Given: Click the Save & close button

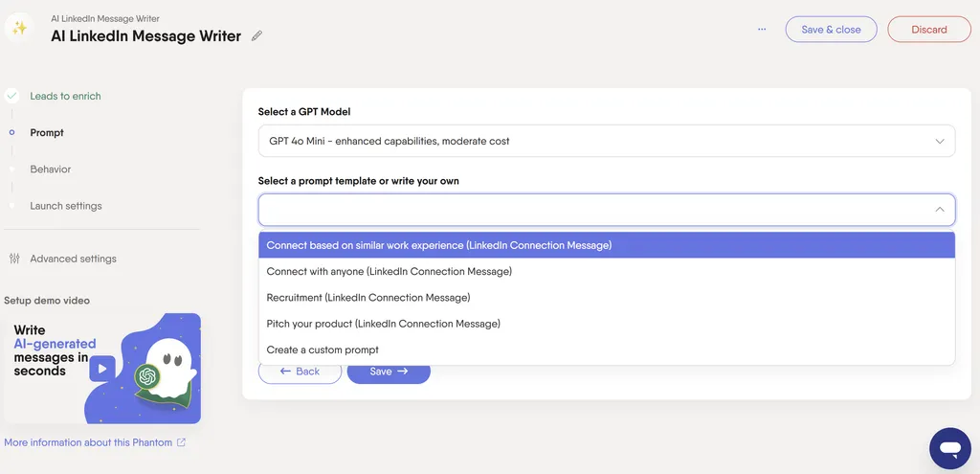Looking at the screenshot, I should coord(831,30).
